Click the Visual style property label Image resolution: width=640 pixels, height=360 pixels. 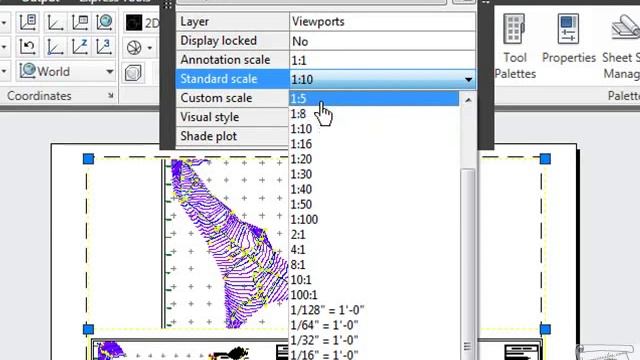pyautogui.click(x=232, y=118)
